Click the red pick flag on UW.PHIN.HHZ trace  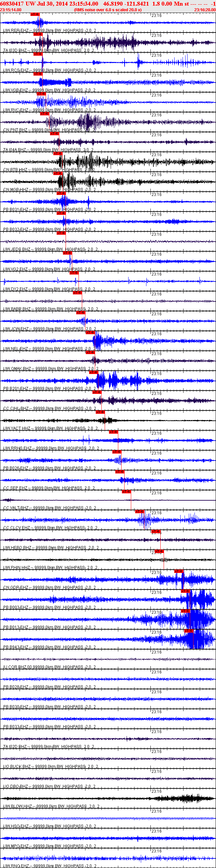(159, 551)
